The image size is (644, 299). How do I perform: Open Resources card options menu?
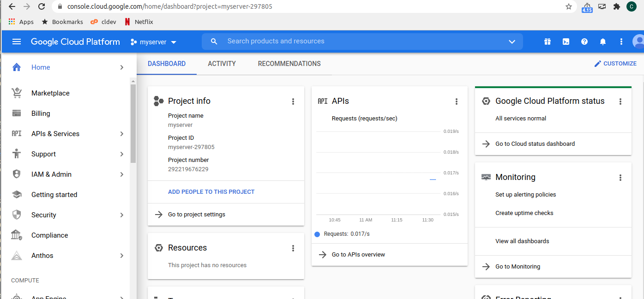[x=293, y=248]
